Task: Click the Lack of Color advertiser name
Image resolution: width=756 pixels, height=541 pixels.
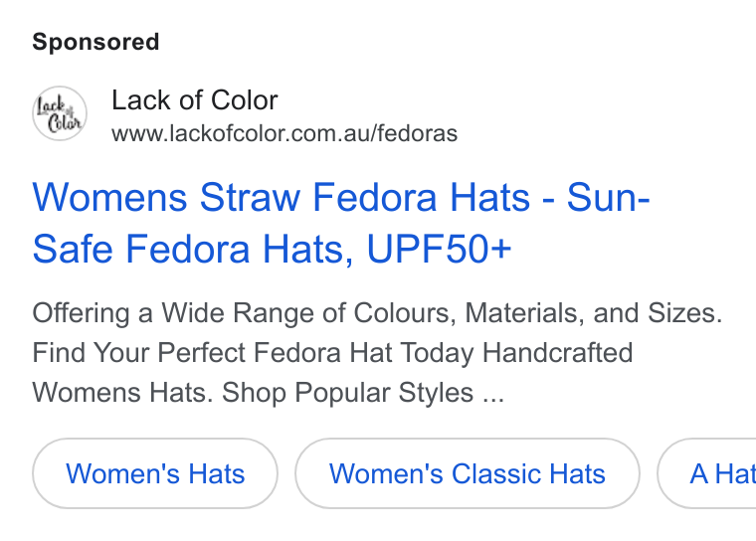Action: (195, 100)
